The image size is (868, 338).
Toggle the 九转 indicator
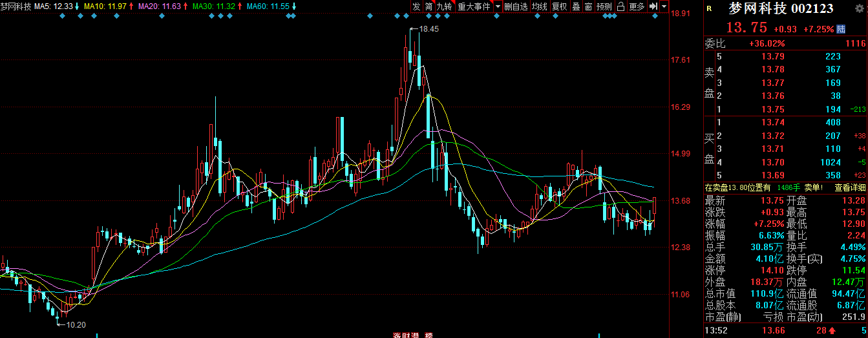pos(445,6)
